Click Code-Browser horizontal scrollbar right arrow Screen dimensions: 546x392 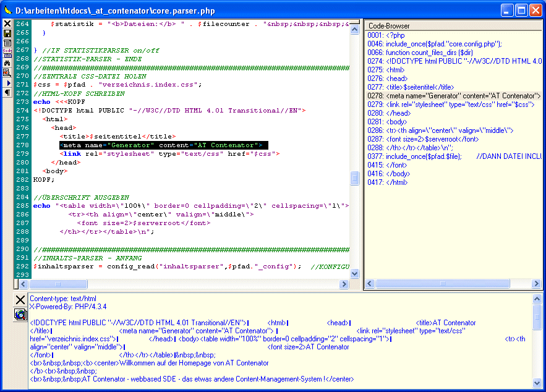(x=536, y=284)
